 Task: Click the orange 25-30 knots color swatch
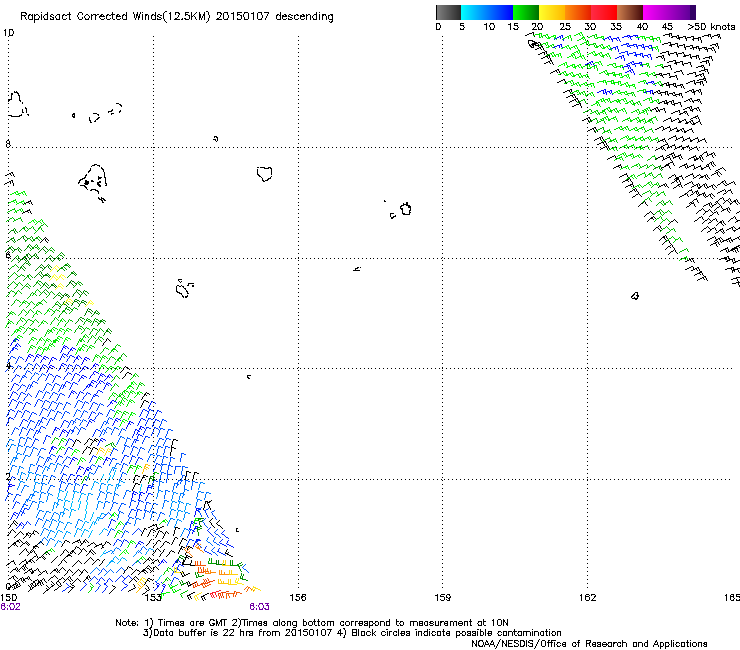(578, 12)
